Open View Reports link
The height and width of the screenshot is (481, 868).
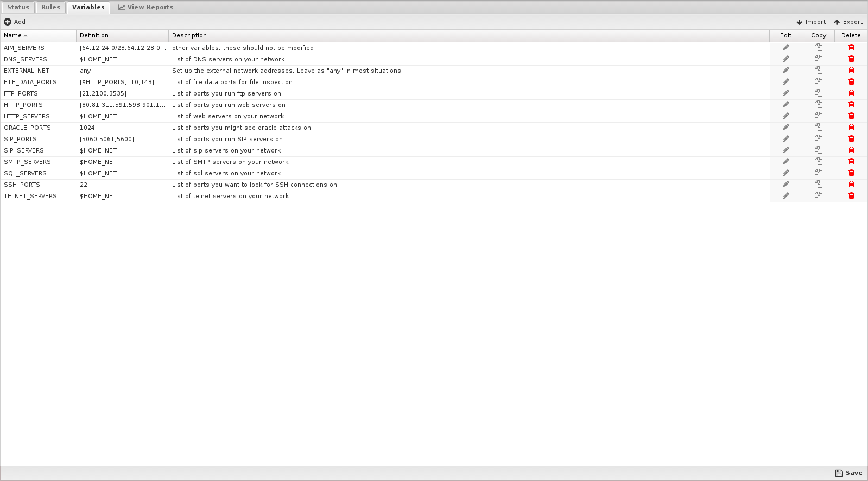[145, 7]
